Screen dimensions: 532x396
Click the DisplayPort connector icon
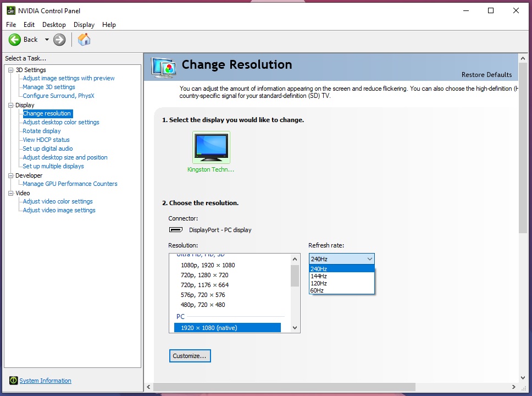(x=176, y=230)
